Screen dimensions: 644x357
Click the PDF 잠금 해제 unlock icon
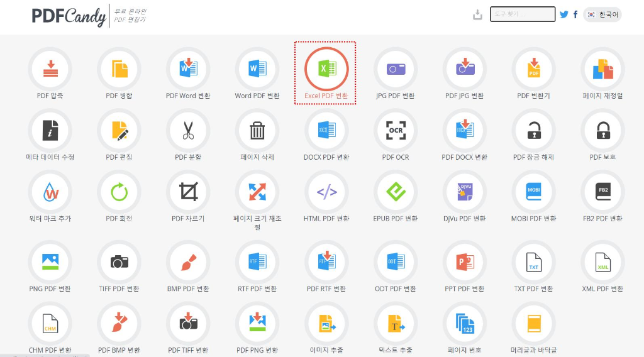533,130
